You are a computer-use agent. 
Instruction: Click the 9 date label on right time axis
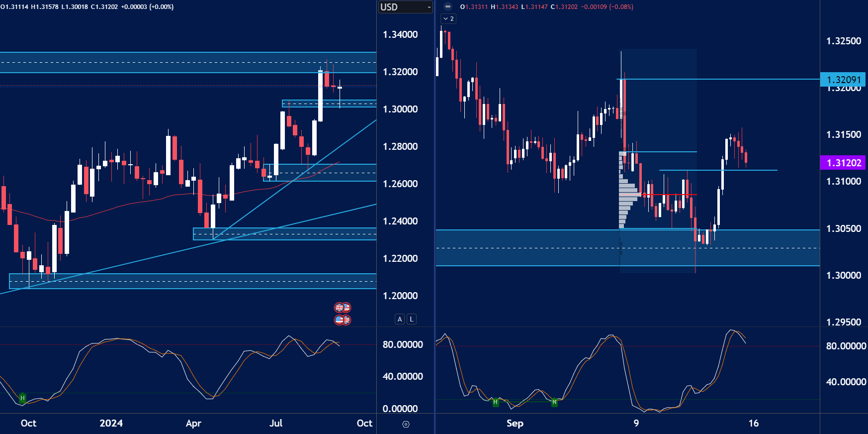coord(636,423)
